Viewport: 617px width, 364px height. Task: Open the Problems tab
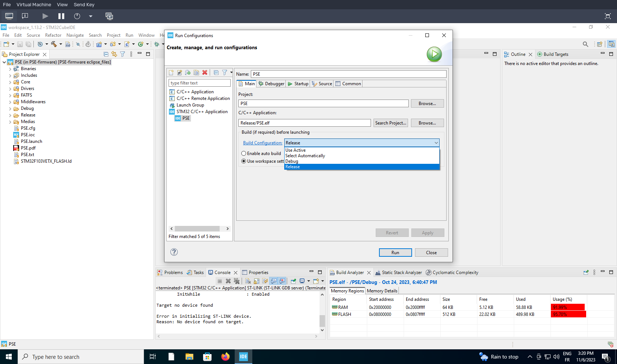pos(170,273)
